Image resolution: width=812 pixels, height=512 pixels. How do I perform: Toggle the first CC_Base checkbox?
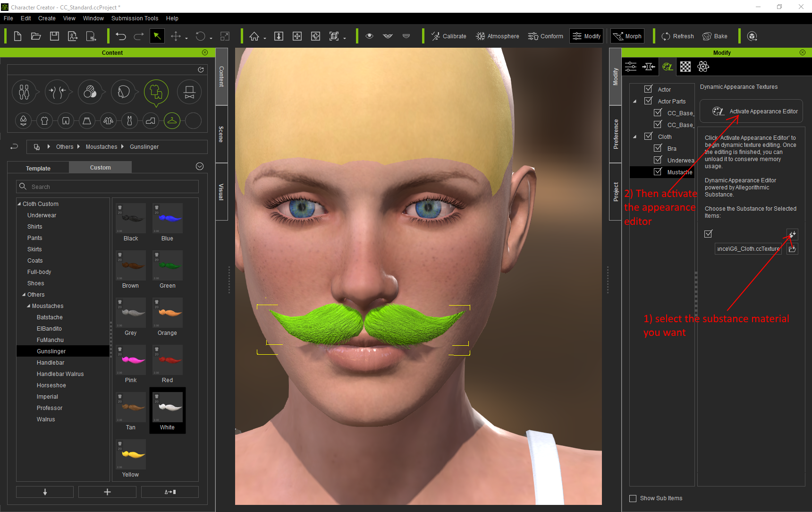(658, 112)
